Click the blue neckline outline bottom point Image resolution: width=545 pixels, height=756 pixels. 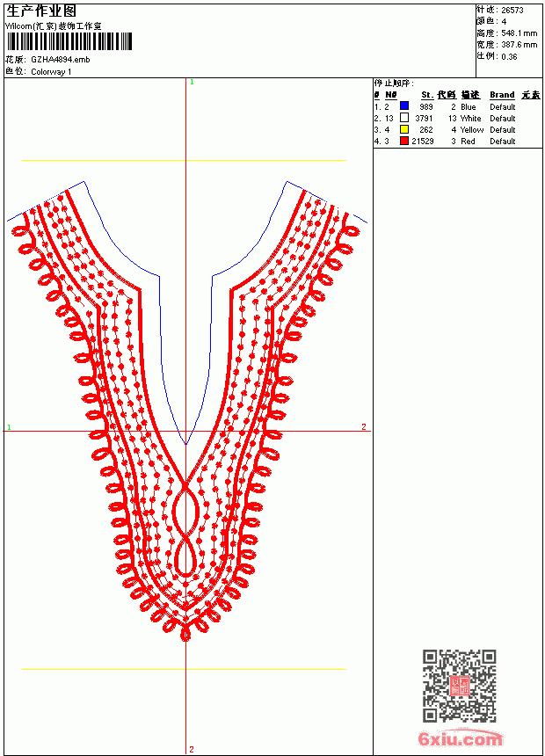click(x=185, y=444)
